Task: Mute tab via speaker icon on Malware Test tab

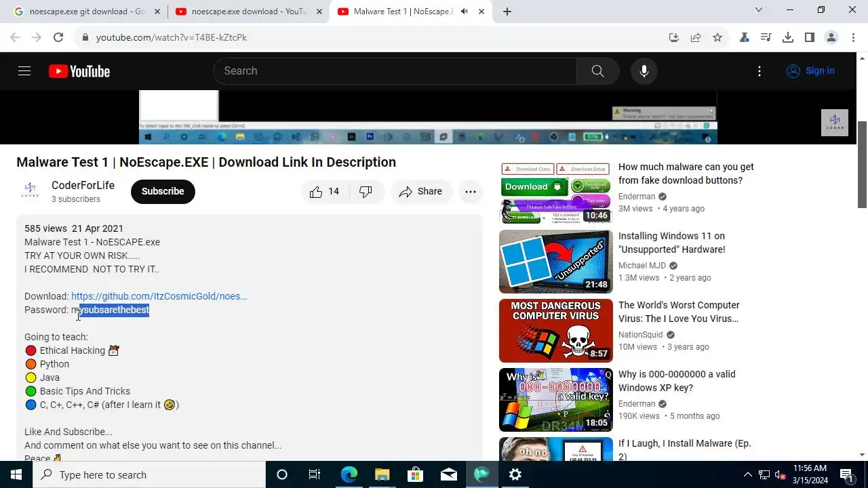Action: pos(464,12)
